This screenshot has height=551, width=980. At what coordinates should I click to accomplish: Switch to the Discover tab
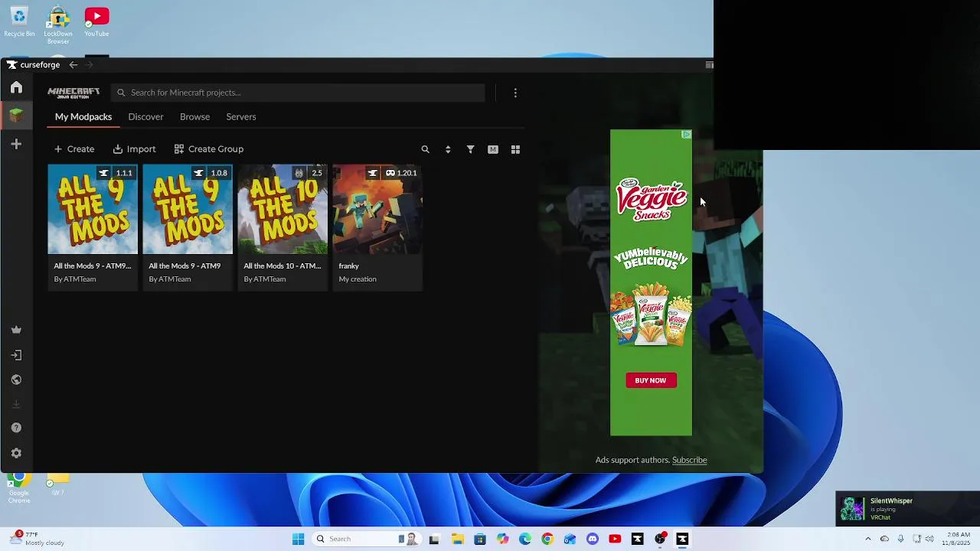[x=145, y=117]
